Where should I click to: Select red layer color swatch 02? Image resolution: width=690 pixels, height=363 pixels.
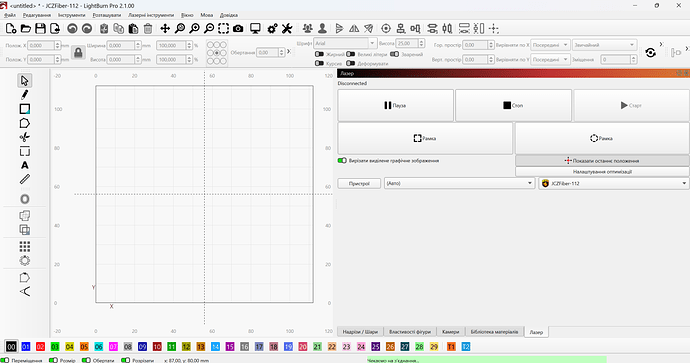[x=40, y=347]
